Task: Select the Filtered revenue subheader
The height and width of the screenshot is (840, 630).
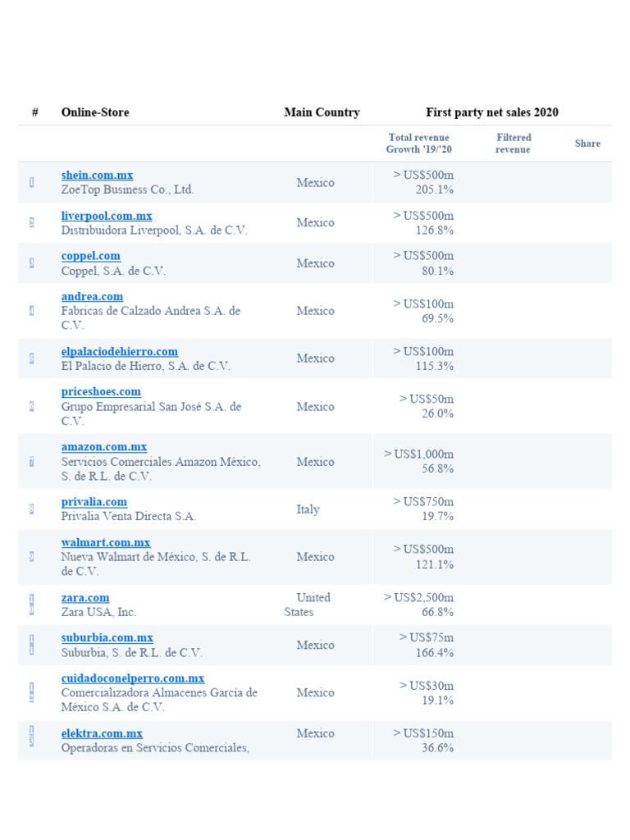Action: point(514,144)
